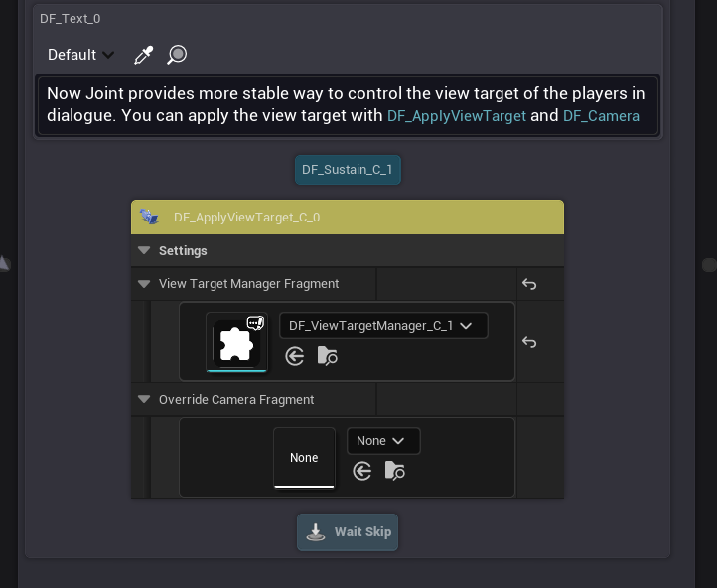The image size is (717, 588).
Task: Click the magnifier icon beside the eyedropper
Action: point(177,55)
